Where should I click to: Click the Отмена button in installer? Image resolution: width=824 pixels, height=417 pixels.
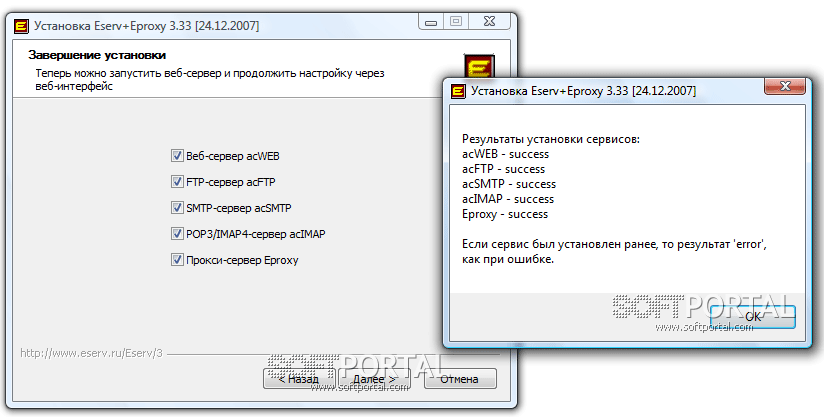[460, 379]
